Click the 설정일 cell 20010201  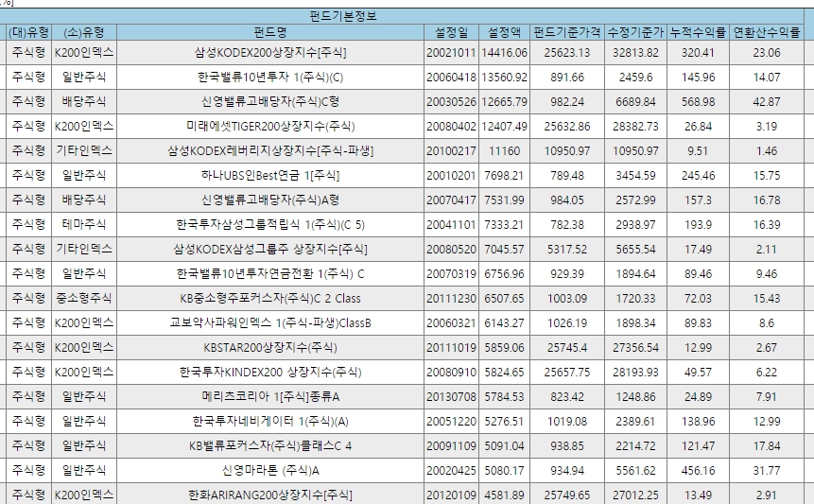click(x=451, y=176)
